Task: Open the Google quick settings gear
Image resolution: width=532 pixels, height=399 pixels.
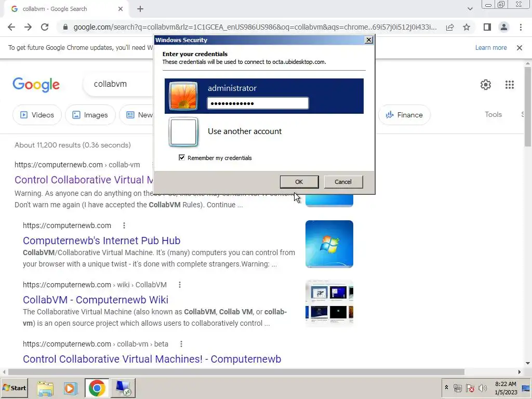Action: pos(486,85)
